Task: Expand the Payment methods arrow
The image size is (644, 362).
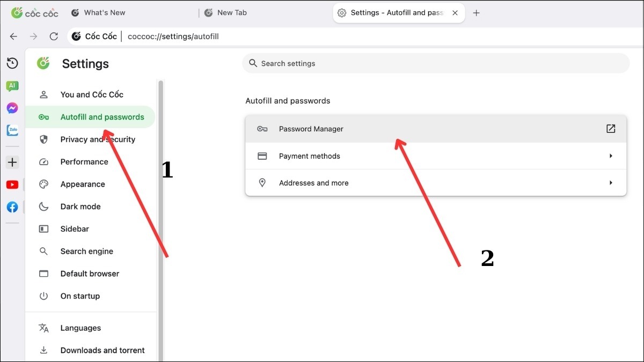Action: [611, 156]
